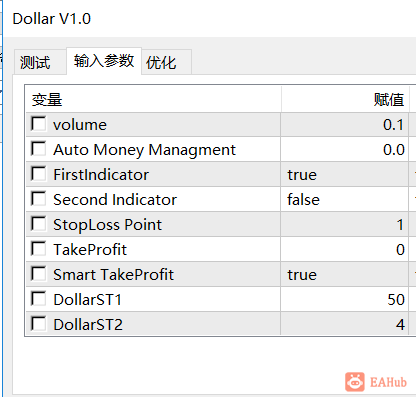Edit the DollarST1 value 50

point(345,299)
